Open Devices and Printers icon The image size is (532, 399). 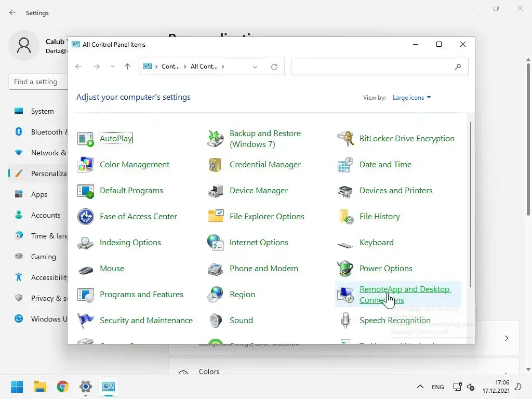[345, 191]
